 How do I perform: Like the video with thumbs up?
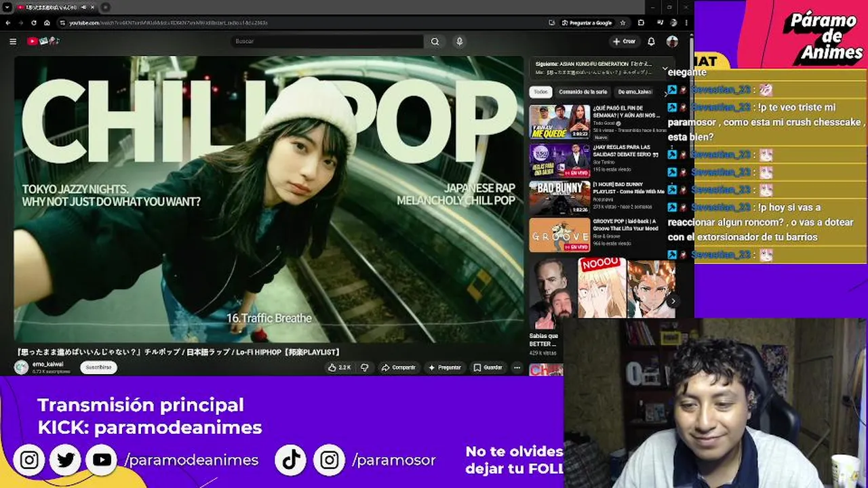pyautogui.click(x=339, y=367)
